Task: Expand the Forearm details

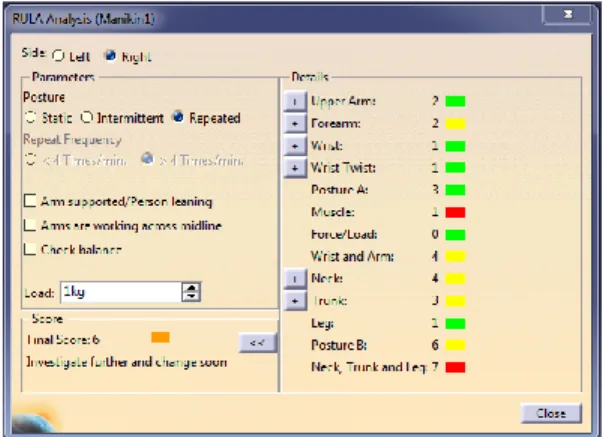Action: coord(295,124)
